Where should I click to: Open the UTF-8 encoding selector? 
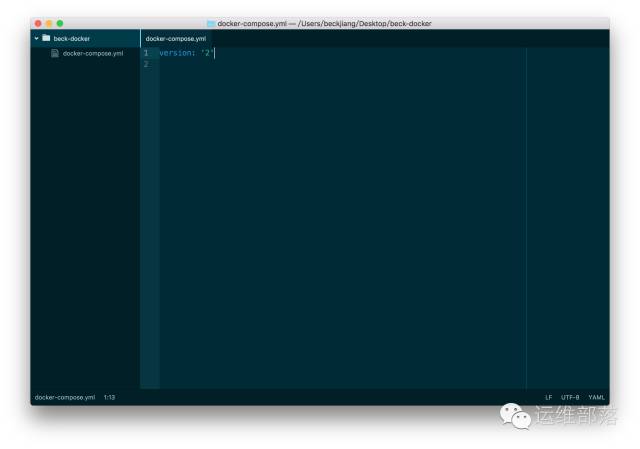click(x=570, y=397)
